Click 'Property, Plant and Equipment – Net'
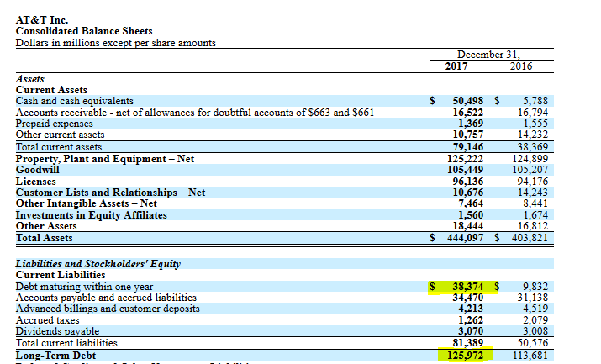The image size is (601, 364). tap(104, 159)
